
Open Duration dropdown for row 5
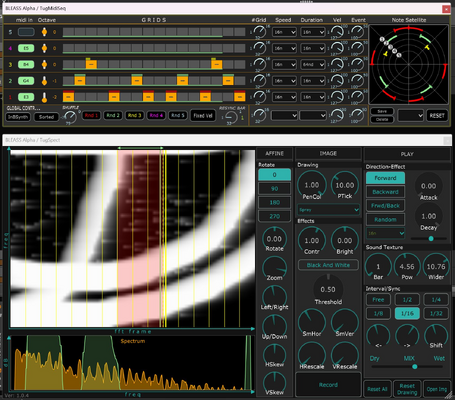coord(313,32)
